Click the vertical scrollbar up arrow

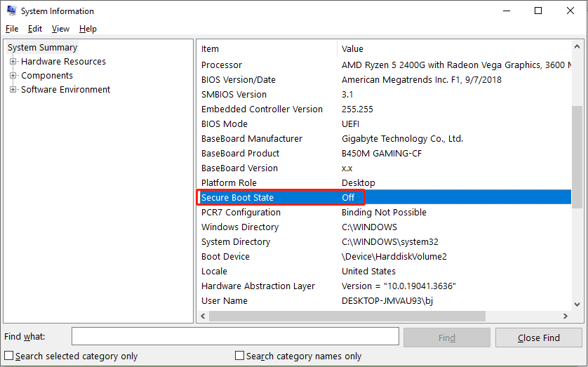tap(577, 48)
